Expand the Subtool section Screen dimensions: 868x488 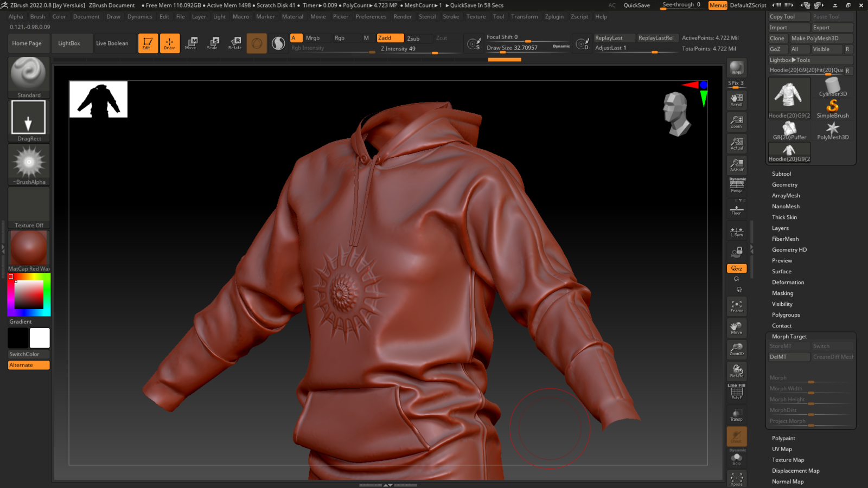[781, 174]
